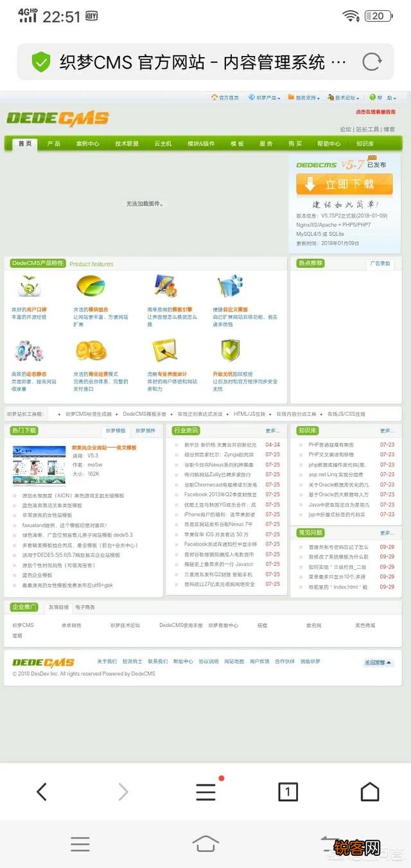Switch to the 电子商务 tab
This screenshot has height=868, width=411.
85,607
